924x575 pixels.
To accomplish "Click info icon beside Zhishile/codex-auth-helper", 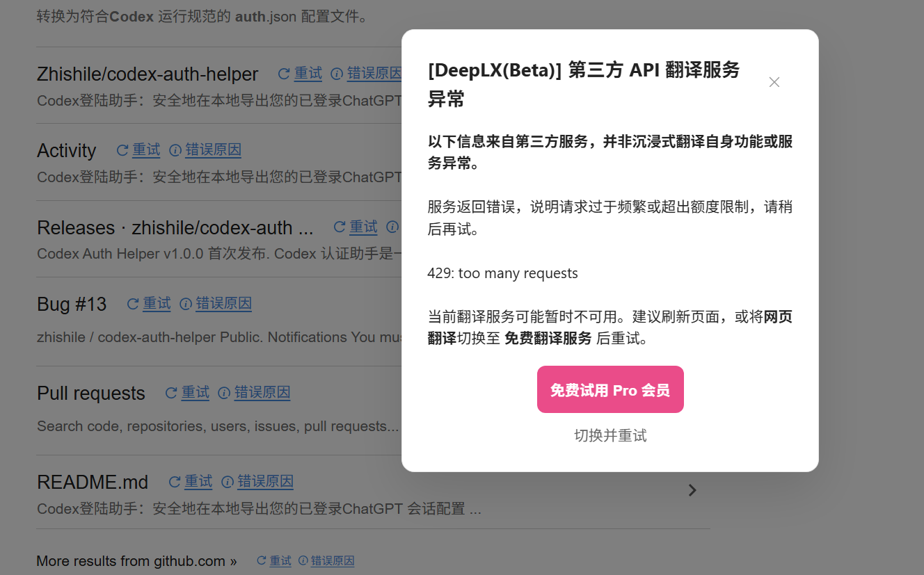I will click(337, 74).
